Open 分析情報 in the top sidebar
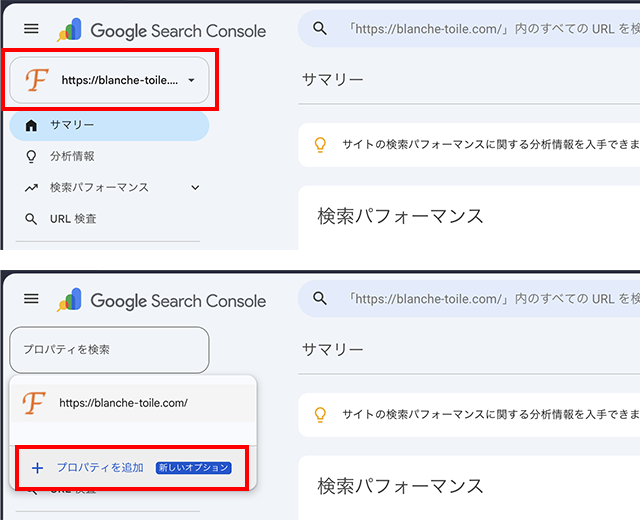This screenshot has width=640, height=520. point(109,156)
